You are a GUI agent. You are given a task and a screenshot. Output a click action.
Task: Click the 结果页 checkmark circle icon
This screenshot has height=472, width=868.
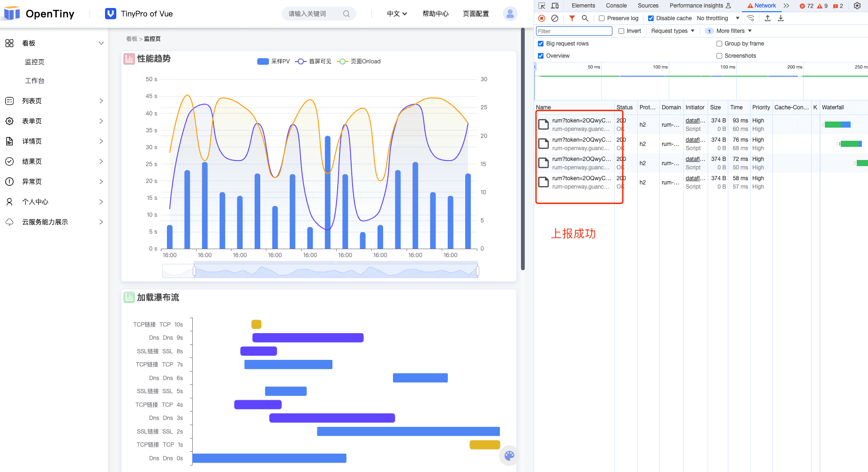tap(9, 161)
